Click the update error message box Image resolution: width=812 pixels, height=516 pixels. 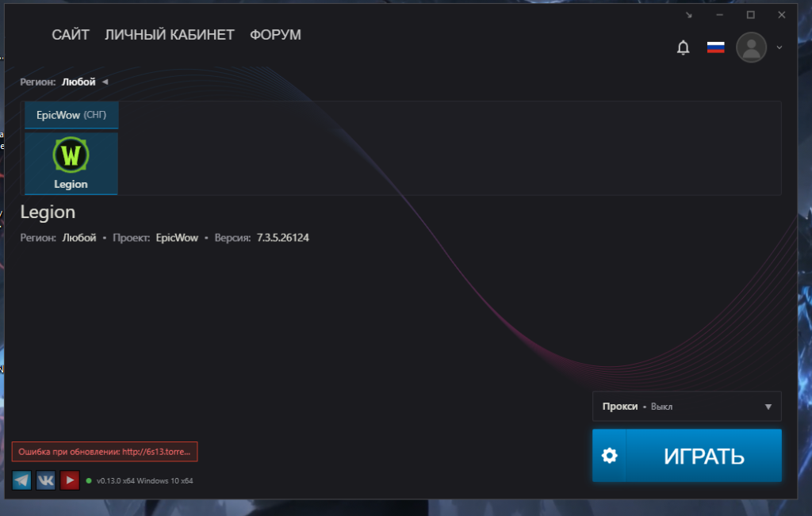105,451
